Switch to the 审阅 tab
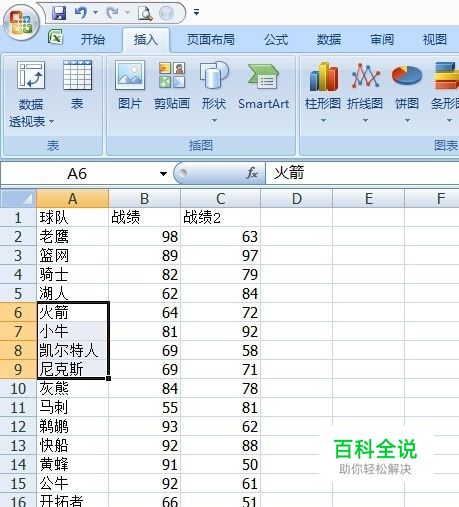The height and width of the screenshot is (507, 459). [382, 40]
